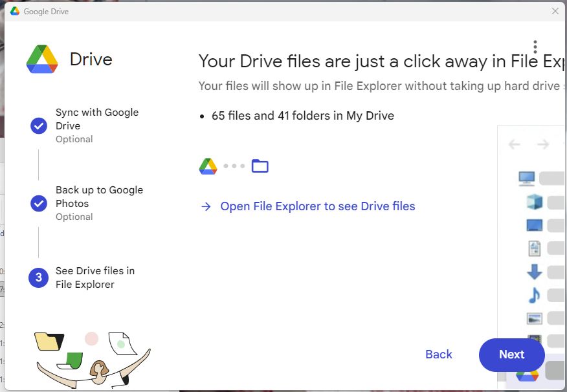Screen dimensions: 567x392
Task: Click the step 3 number circle
Action: click(x=38, y=278)
